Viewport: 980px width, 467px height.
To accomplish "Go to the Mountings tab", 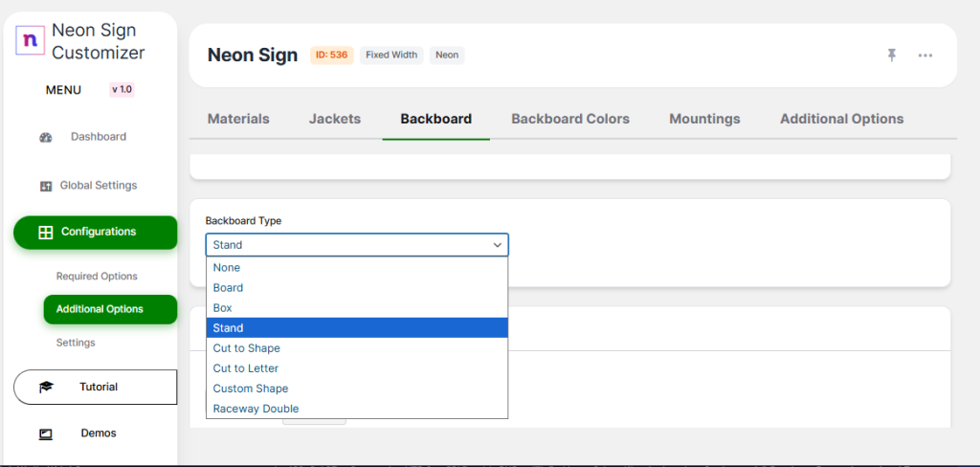I will [x=704, y=119].
